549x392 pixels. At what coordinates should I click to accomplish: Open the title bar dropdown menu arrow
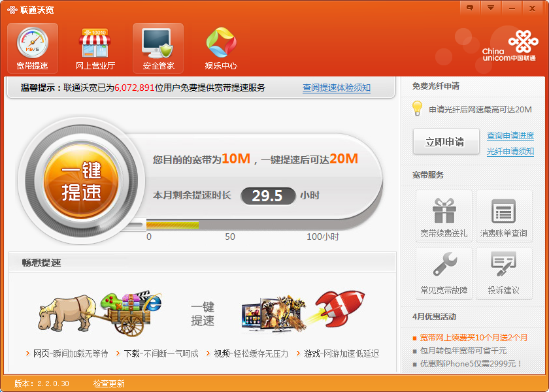tap(491, 8)
